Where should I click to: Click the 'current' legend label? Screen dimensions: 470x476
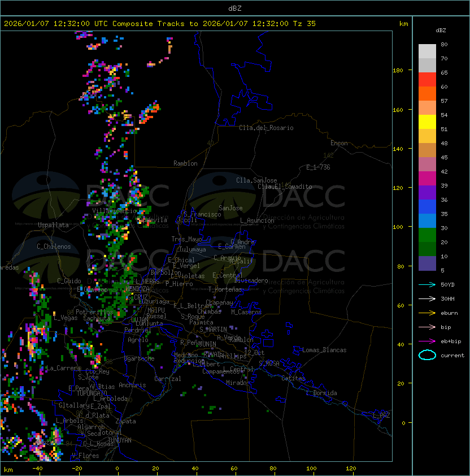coord(452,356)
